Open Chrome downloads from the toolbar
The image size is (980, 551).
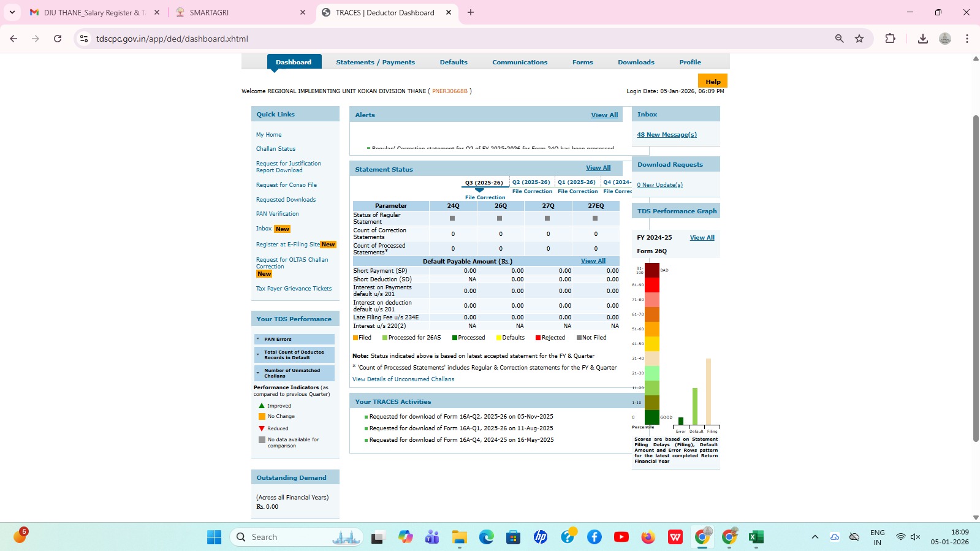click(x=922, y=39)
